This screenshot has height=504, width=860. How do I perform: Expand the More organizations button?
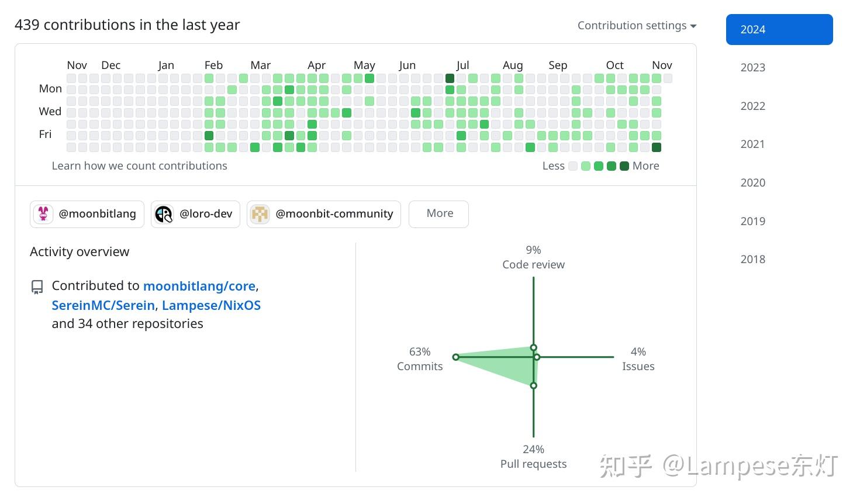point(438,214)
